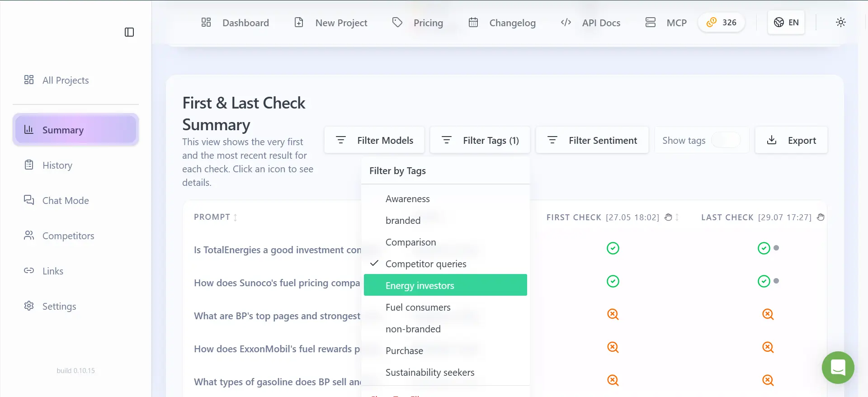Open the MCP page
Screen dimensions: 868x397
click(x=666, y=23)
